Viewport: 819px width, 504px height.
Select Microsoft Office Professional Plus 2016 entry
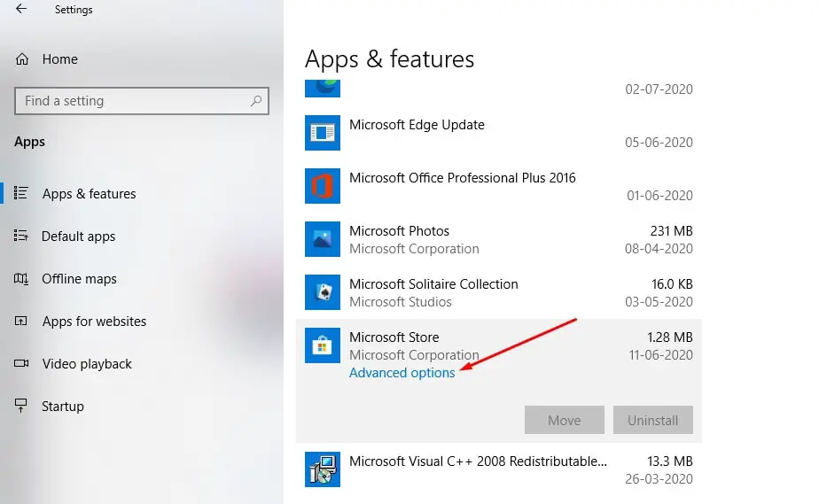462,178
